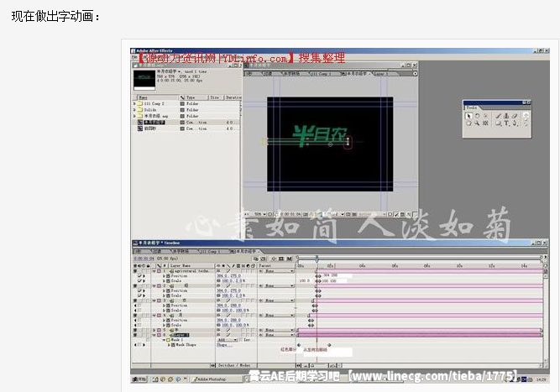Select the Hand tool in Tools palette
Screen dimensions: 560x392
click(x=468, y=123)
